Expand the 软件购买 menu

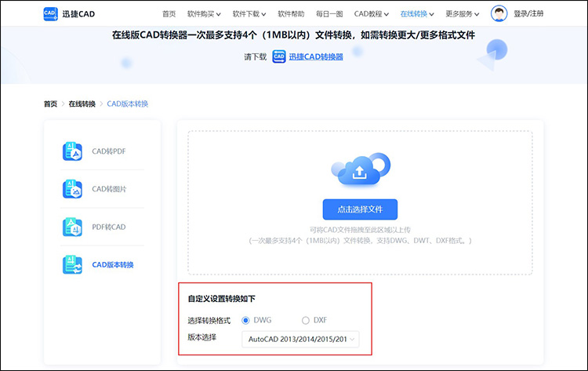click(204, 14)
